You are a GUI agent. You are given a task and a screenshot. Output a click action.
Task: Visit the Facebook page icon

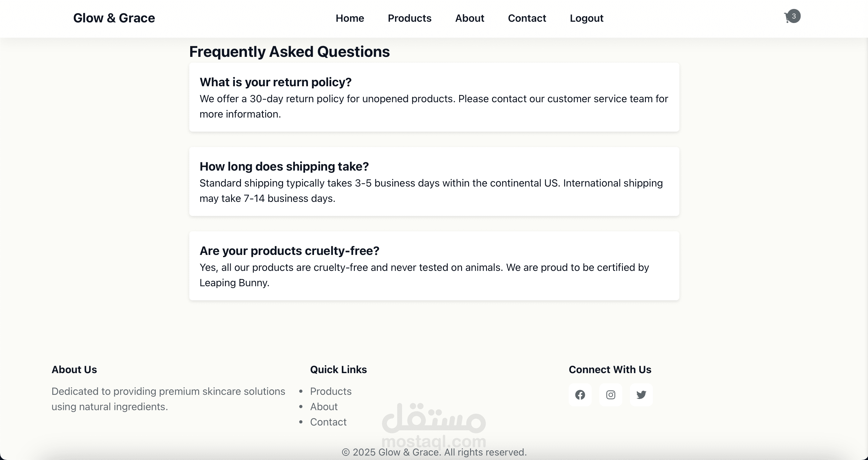580,395
